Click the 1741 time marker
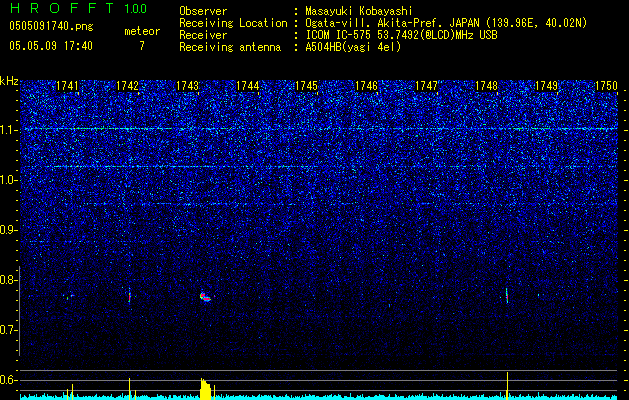This screenshot has width=629, height=400. (67, 86)
